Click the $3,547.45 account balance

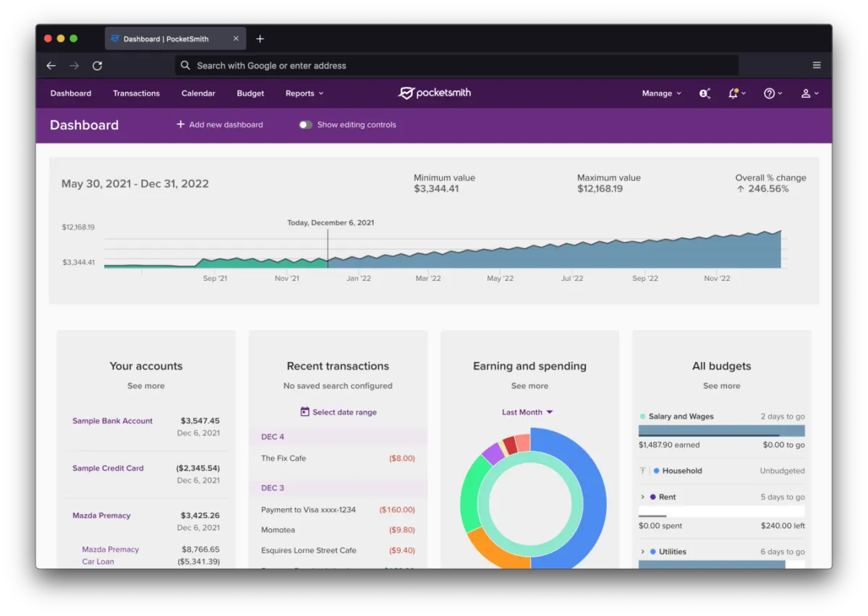[200, 421]
